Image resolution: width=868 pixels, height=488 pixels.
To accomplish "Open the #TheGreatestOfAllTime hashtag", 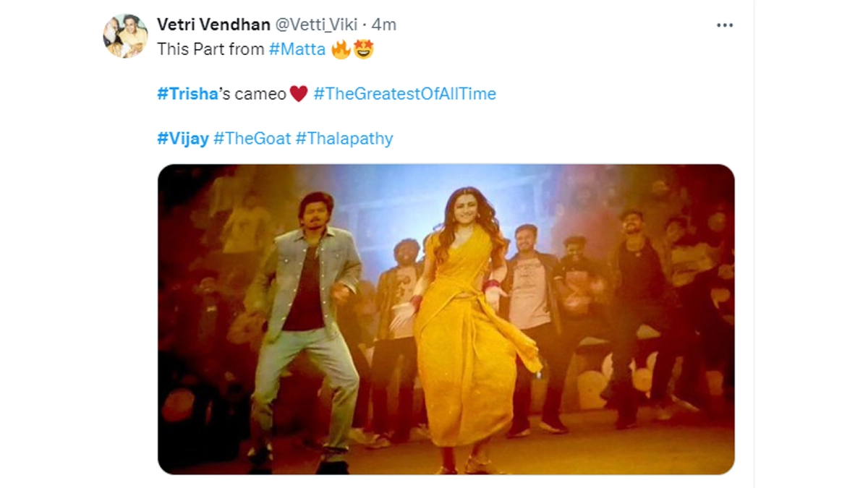I will pyautogui.click(x=405, y=94).
